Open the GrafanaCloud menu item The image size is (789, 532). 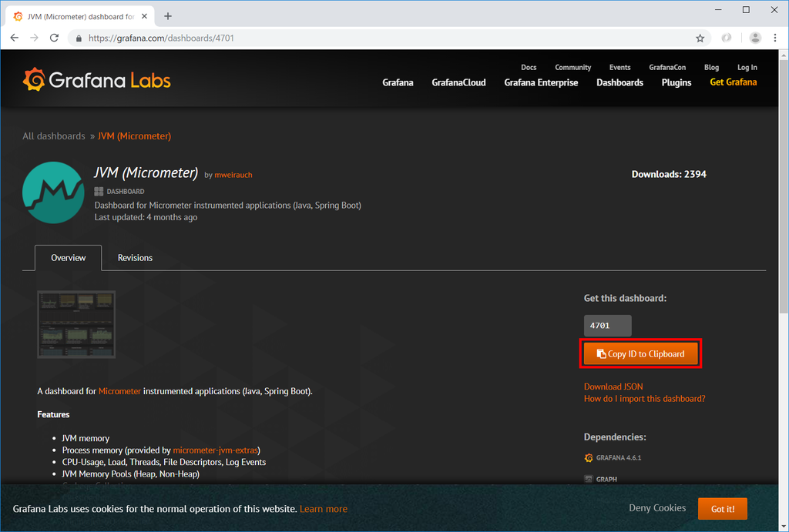[x=458, y=82]
